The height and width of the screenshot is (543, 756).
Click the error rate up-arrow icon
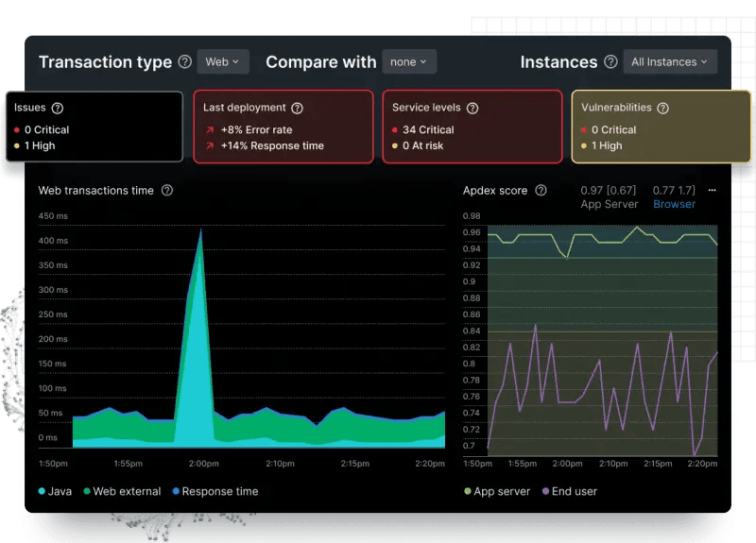[x=210, y=130]
